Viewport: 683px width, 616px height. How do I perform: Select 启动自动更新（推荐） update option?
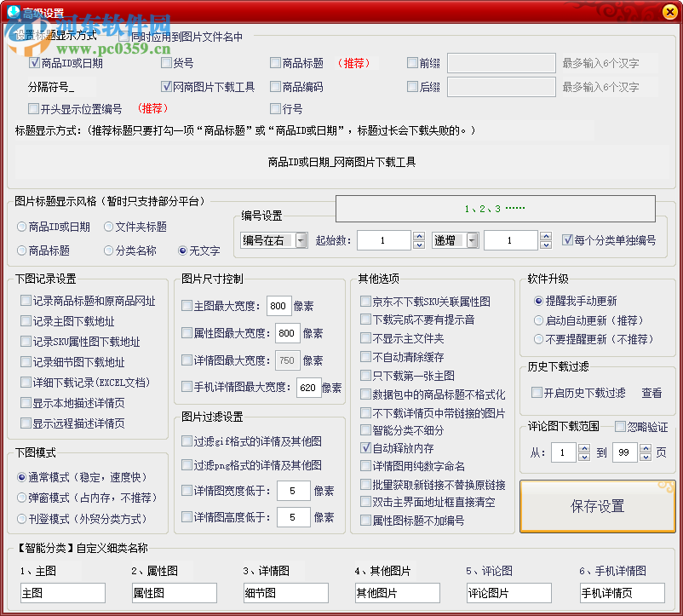[x=537, y=321]
